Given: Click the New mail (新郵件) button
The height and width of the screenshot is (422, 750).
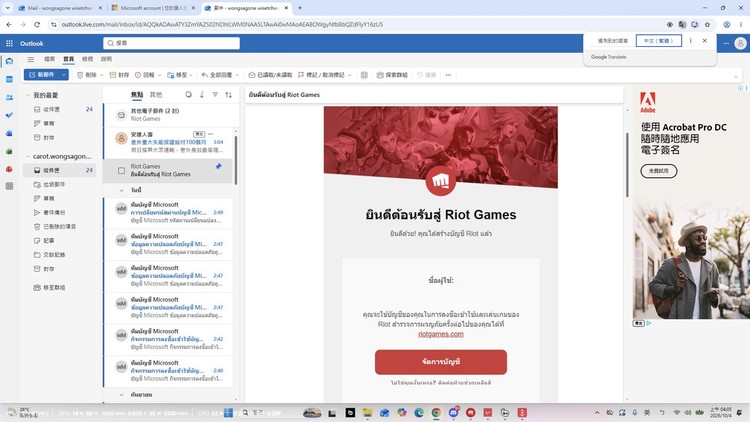Looking at the screenshot, I should [42, 75].
